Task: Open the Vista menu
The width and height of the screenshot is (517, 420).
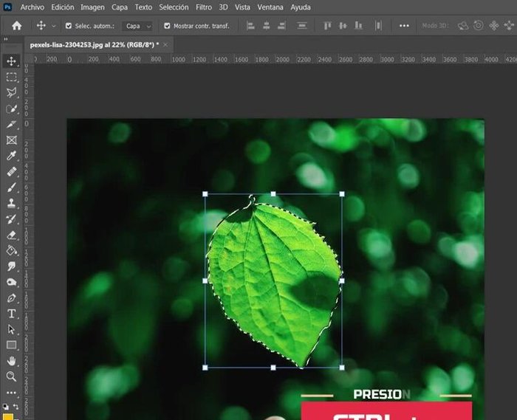Action: coord(242,7)
